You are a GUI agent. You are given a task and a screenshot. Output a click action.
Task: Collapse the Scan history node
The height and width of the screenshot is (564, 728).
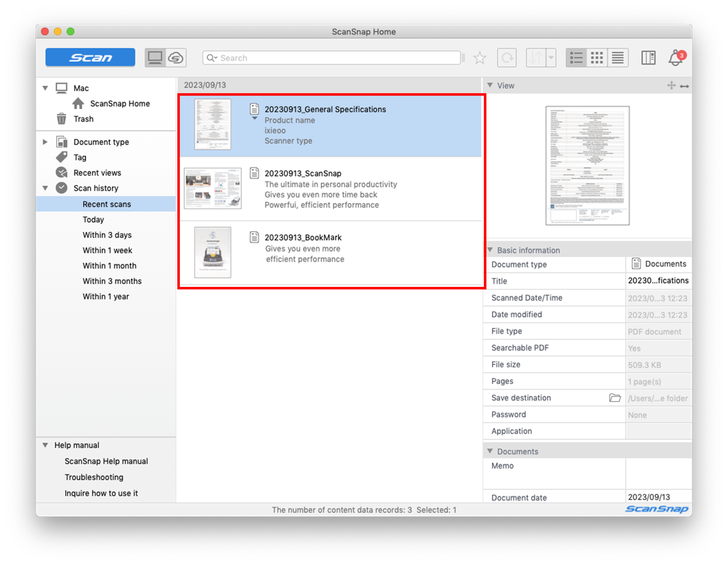pos(45,188)
